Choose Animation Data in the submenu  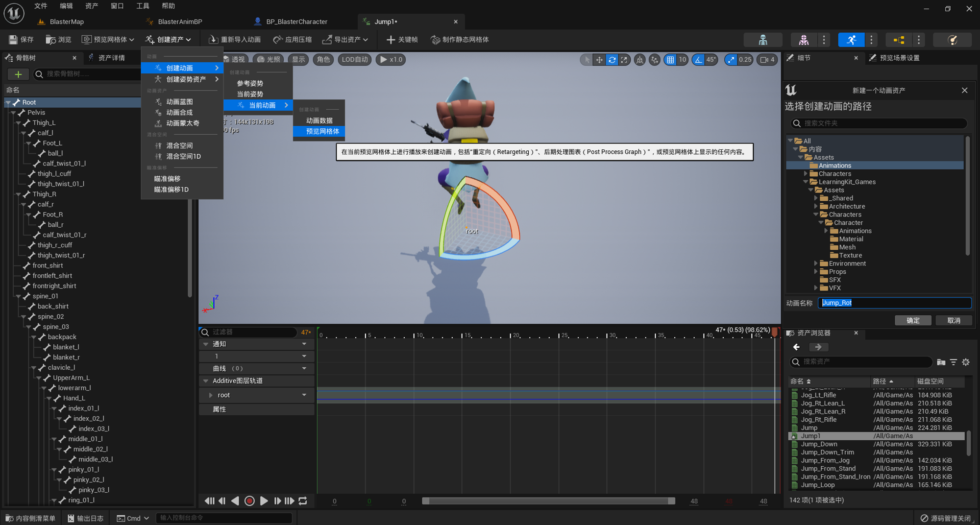(319, 120)
